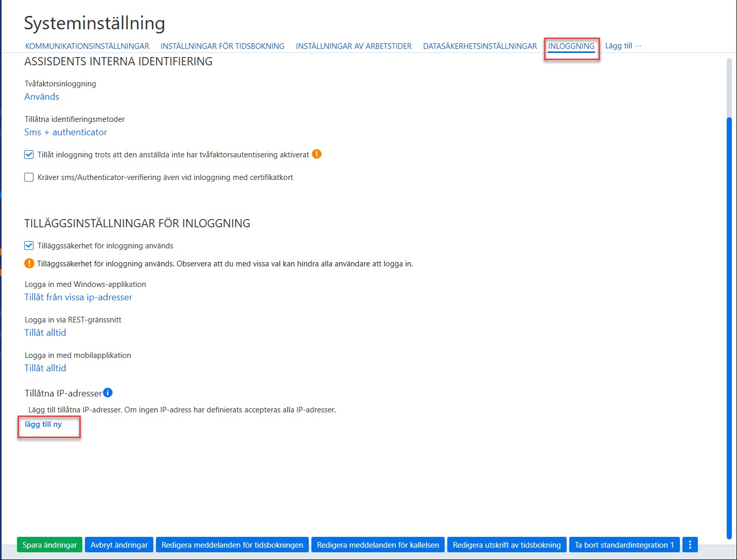Click the 'Tvåfaktorsinloggning' label
The height and width of the screenshot is (560, 737).
pos(60,84)
